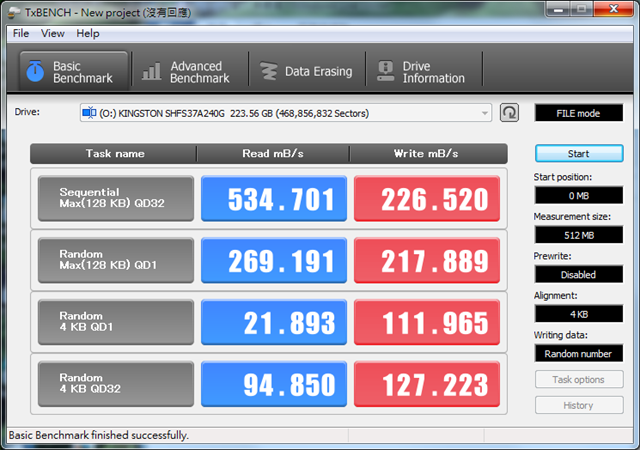Click the Write mB/s column header
Viewport: 640px width, 450px height.
428,154
